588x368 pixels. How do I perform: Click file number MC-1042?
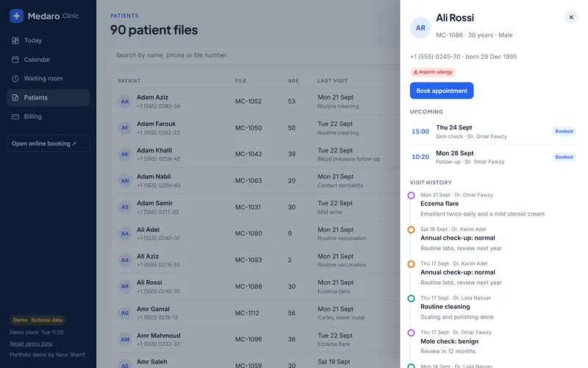[x=248, y=155]
